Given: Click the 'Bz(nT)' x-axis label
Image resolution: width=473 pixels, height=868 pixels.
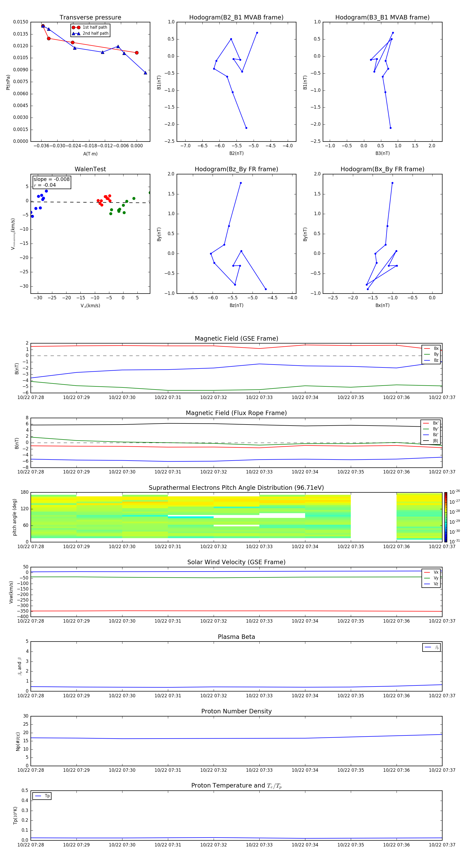Looking at the screenshot, I should pyautogui.click(x=236, y=306).
